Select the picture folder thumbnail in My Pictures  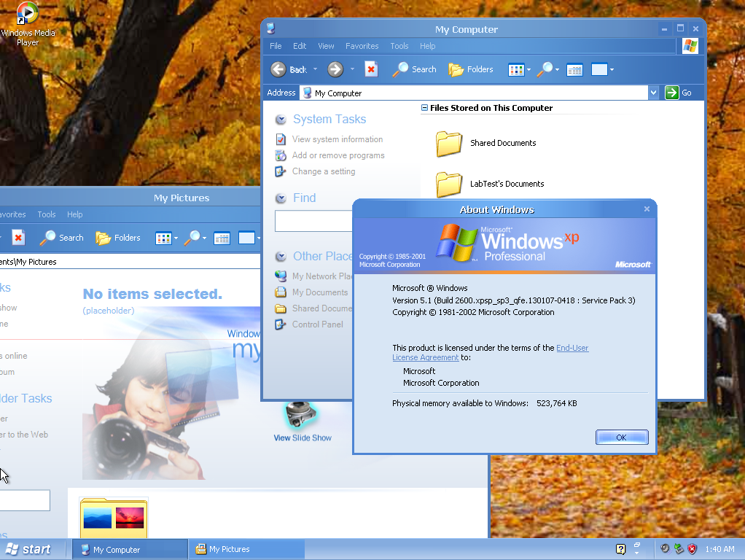pyautogui.click(x=114, y=518)
